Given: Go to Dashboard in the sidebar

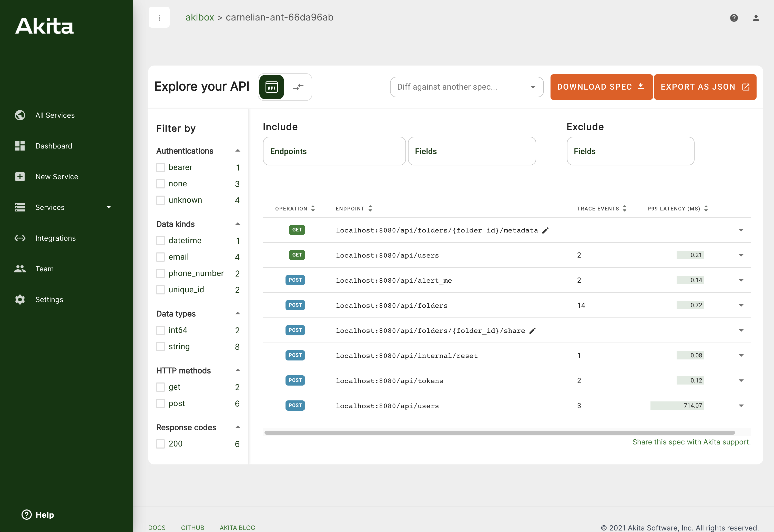Looking at the screenshot, I should 53,146.
